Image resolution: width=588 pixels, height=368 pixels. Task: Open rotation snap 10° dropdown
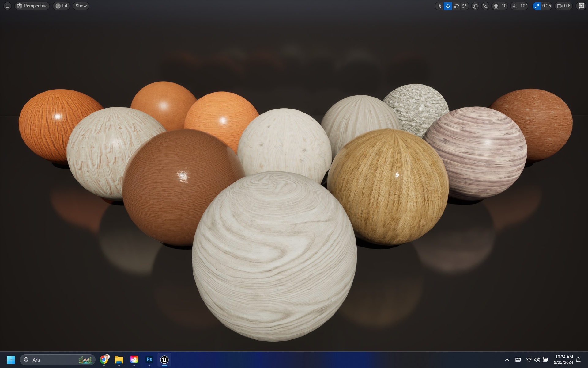(x=523, y=6)
